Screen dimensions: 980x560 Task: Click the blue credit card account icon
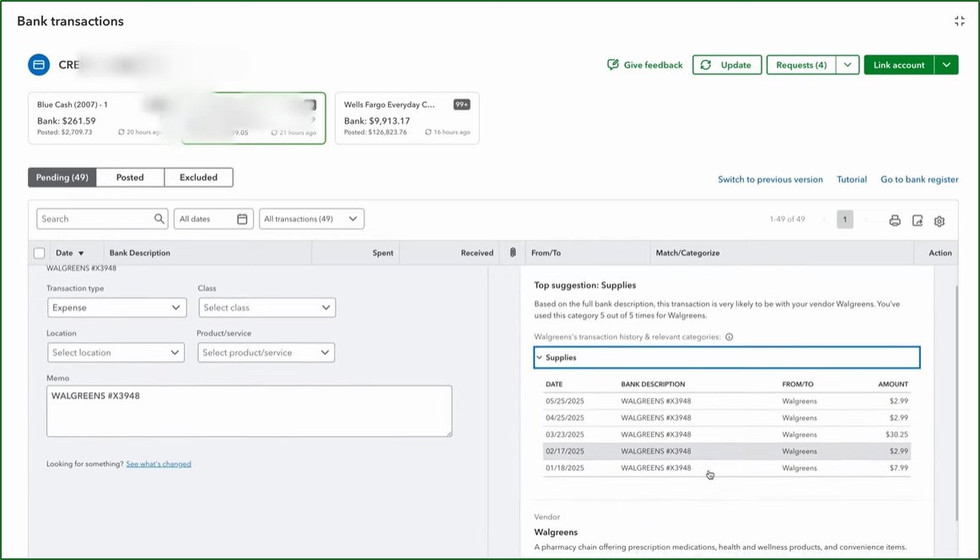pos(39,64)
